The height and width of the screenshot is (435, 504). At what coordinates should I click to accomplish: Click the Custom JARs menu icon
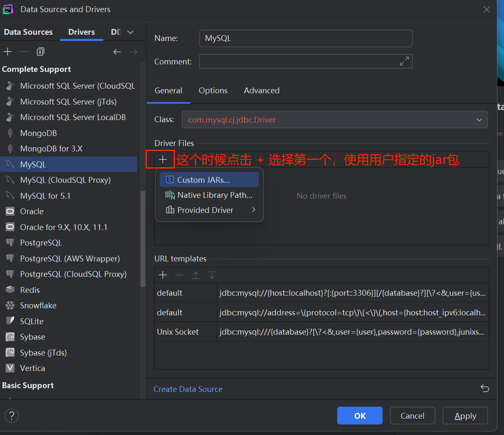[x=170, y=180]
